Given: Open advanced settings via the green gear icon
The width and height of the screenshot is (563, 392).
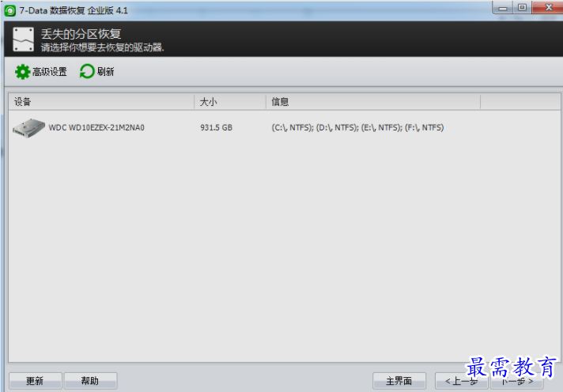Looking at the screenshot, I should point(22,72).
